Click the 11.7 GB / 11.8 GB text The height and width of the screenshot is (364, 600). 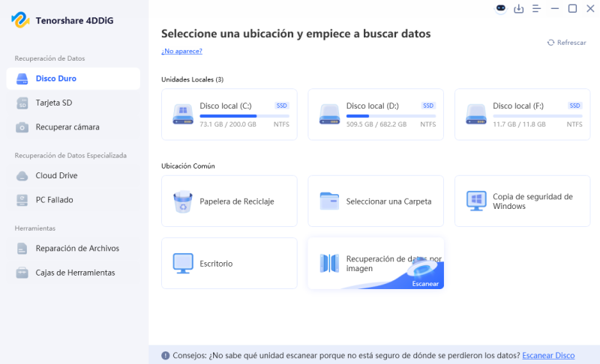click(519, 124)
